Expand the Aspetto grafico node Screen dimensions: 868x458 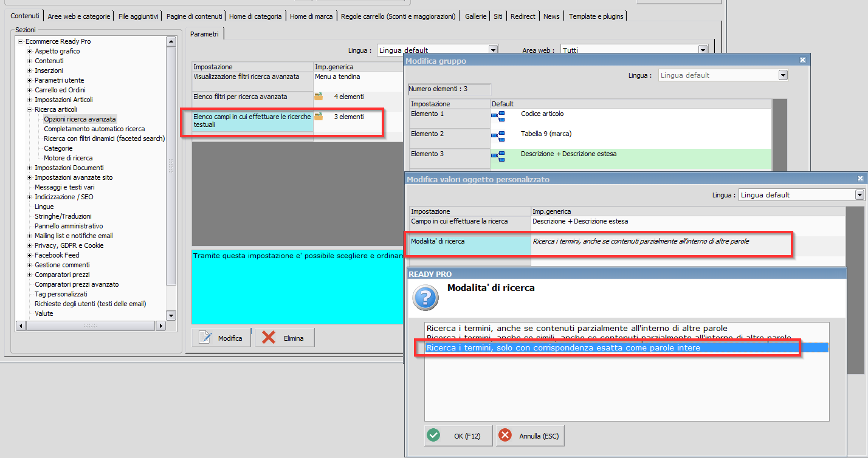tap(29, 51)
